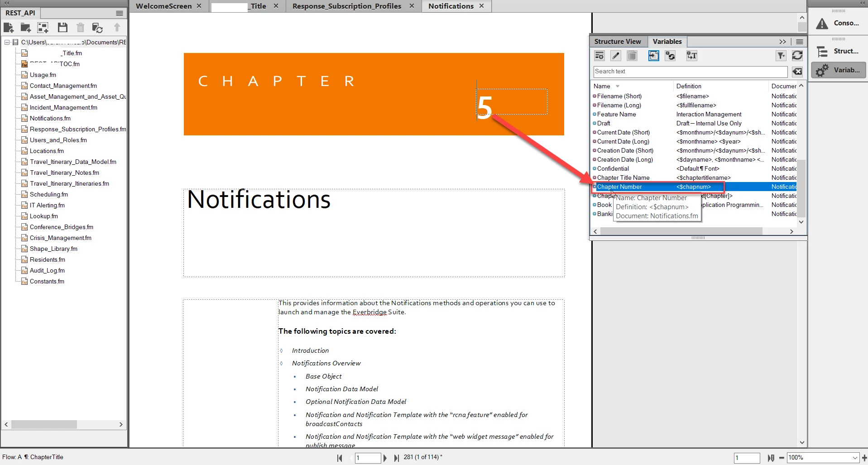Switch to the WelcomeScreen tab
The height and width of the screenshot is (465, 868).
[x=163, y=6]
